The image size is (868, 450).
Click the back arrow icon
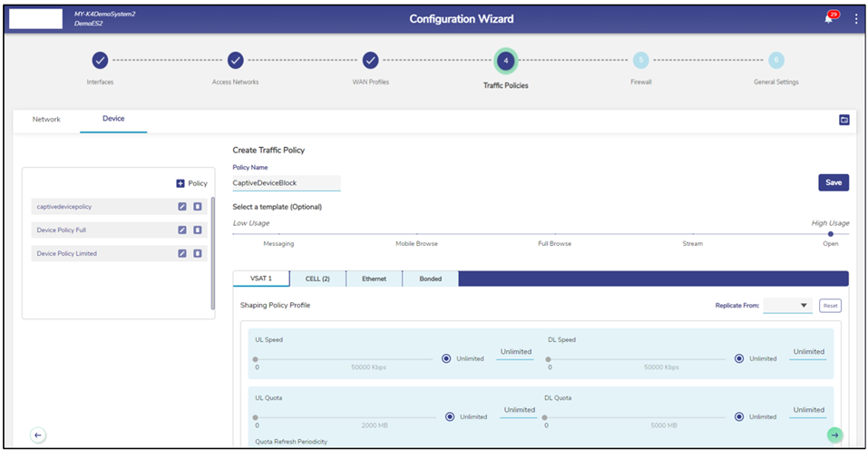pyautogui.click(x=38, y=435)
